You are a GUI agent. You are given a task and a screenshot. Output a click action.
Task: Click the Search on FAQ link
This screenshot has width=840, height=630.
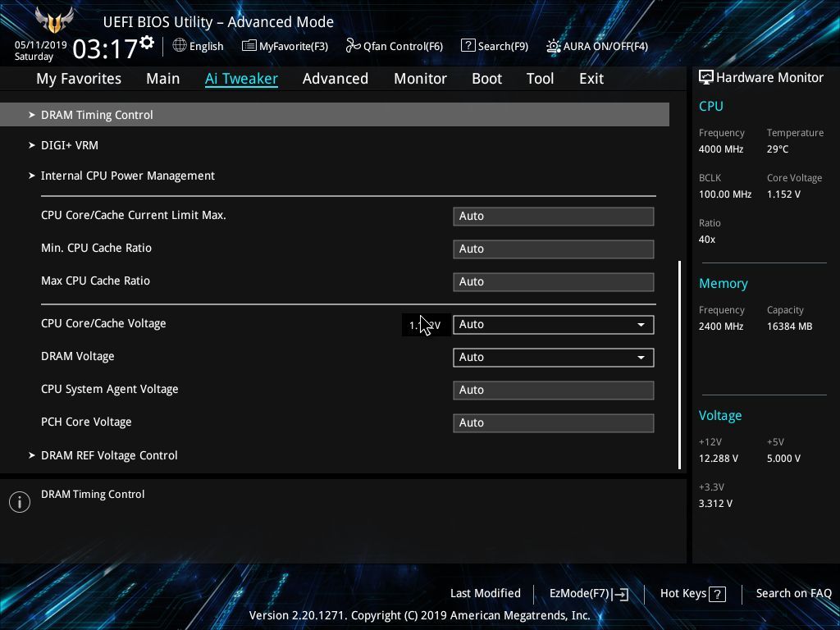click(793, 593)
